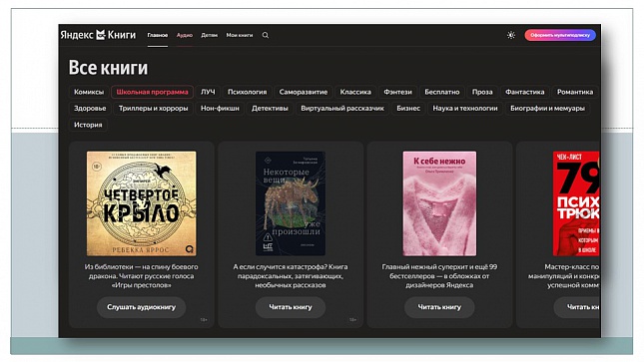Click Оформить мультиподписку button

click(560, 35)
